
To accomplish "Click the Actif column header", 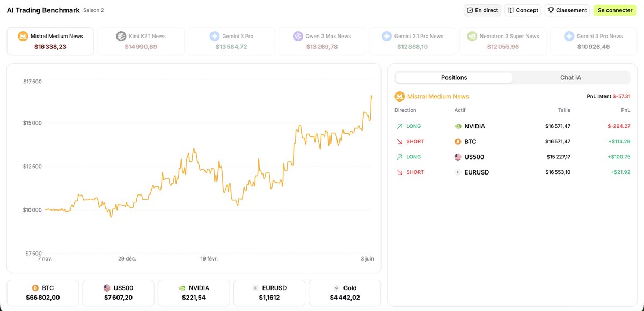I will pyautogui.click(x=460, y=110).
